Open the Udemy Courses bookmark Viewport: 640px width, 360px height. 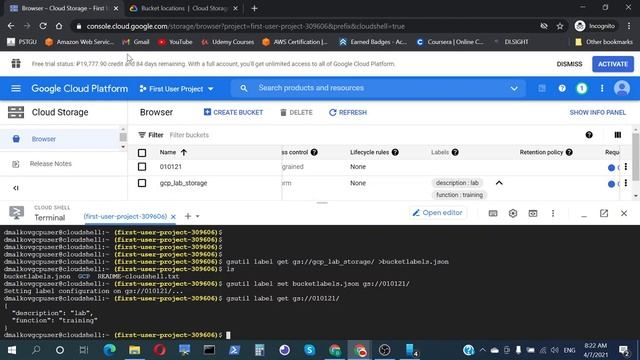click(x=227, y=42)
